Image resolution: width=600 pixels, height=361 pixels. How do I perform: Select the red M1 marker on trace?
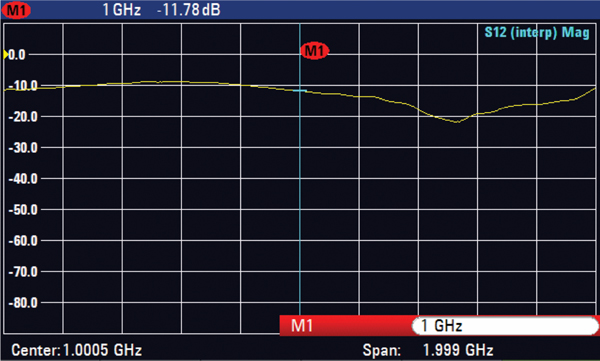(315, 51)
